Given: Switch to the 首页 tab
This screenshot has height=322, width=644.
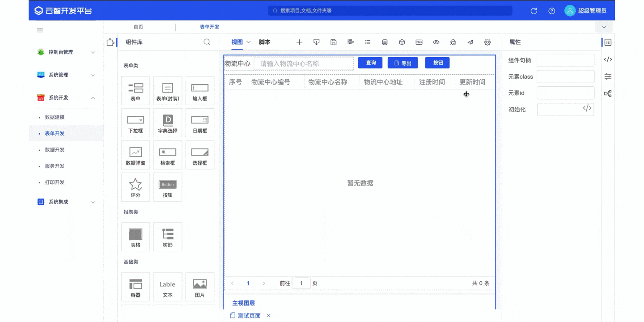Looking at the screenshot, I should (138, 27).
